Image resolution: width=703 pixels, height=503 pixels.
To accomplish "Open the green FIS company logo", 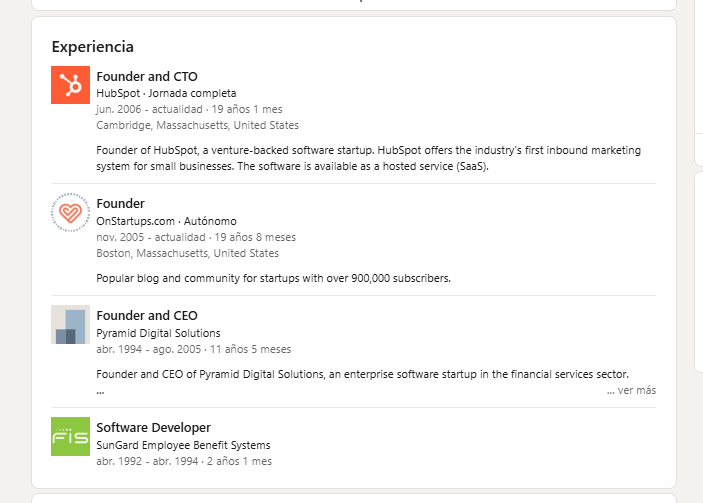I will pos(70,437).
